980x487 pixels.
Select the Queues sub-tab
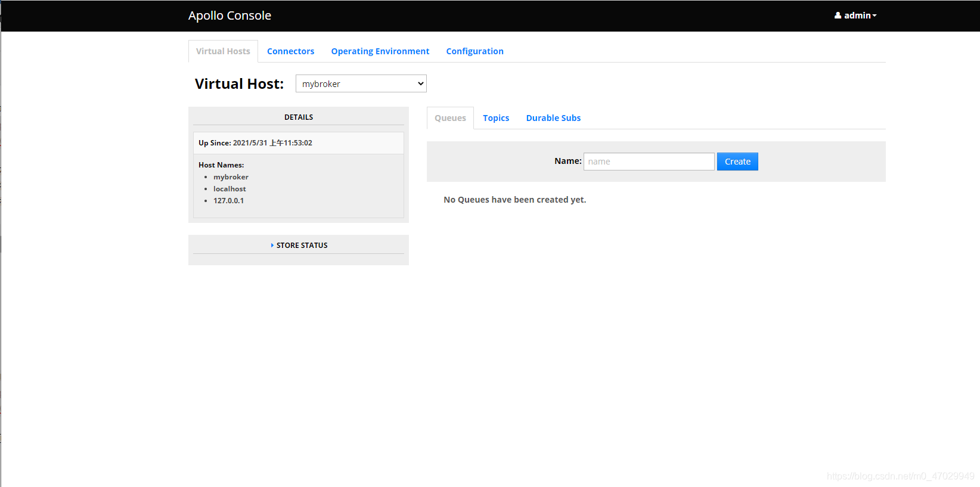coord(450,118)
